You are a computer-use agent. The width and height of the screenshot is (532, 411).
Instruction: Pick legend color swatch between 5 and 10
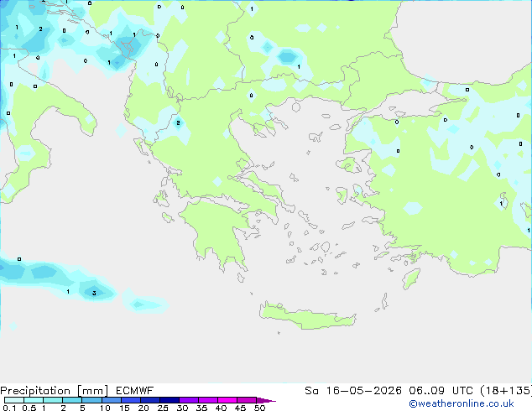[92, 400]
